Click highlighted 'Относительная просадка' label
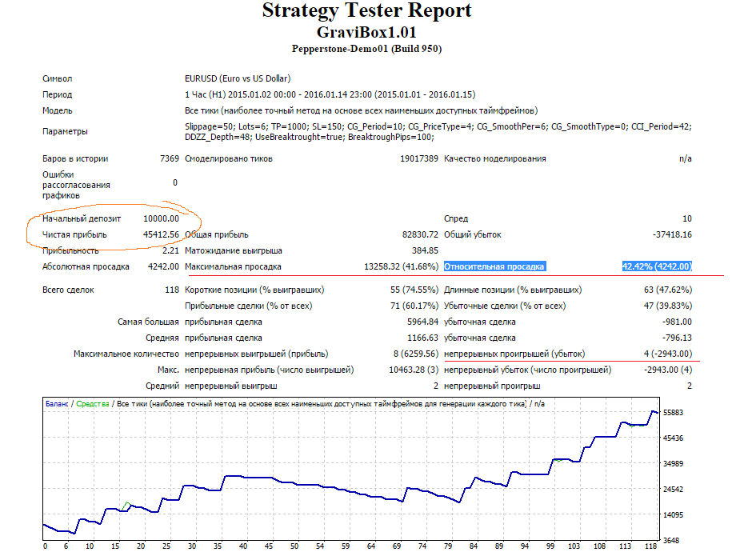Screen dimensions: 756x556 (494, 266)
